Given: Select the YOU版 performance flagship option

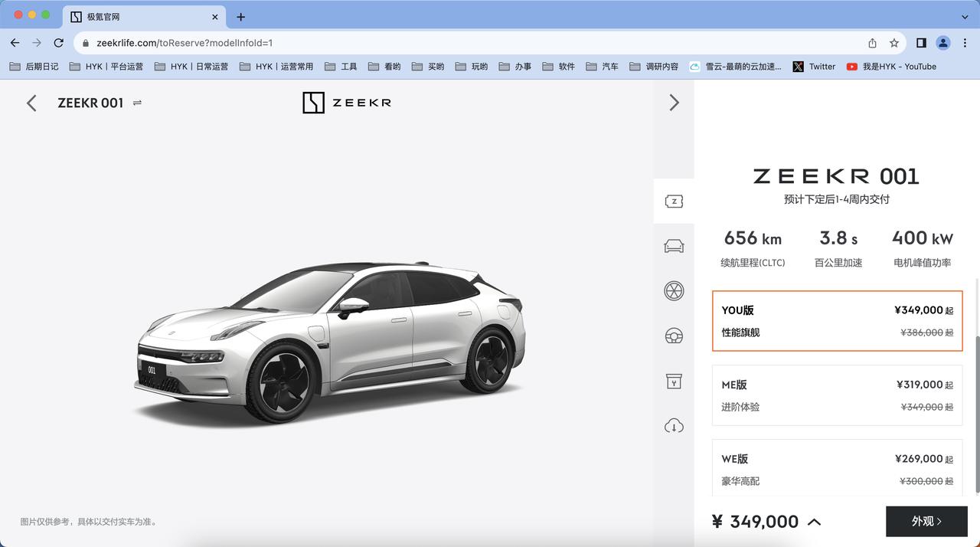Looking at the screenshot, I should [x=838, y=321].
